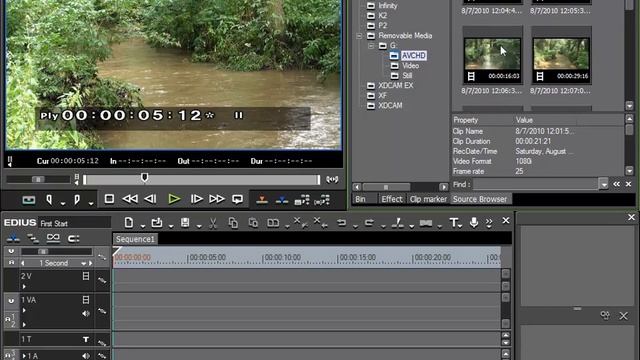Select the Sequence1 tab
640x360 pixels.
(136, 239)
